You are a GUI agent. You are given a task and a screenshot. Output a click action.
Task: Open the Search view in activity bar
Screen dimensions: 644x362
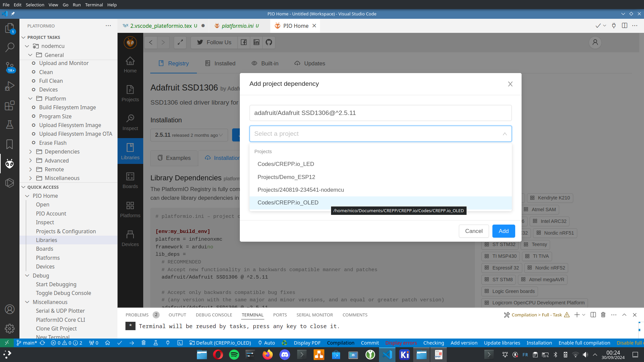coord(10,47)
